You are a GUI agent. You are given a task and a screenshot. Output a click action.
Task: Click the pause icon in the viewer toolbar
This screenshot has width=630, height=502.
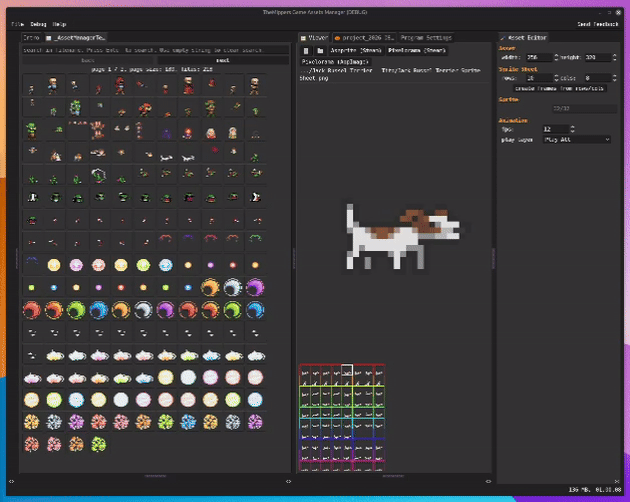coord(306,51)
